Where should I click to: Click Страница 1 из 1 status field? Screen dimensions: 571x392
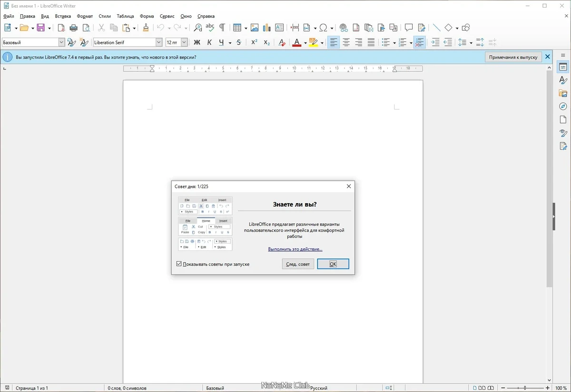click(32, 388)
